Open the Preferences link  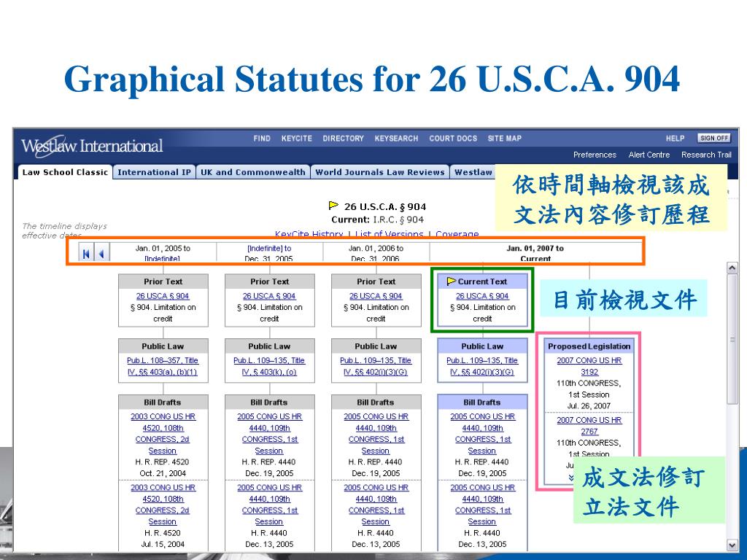click(595, 155)
